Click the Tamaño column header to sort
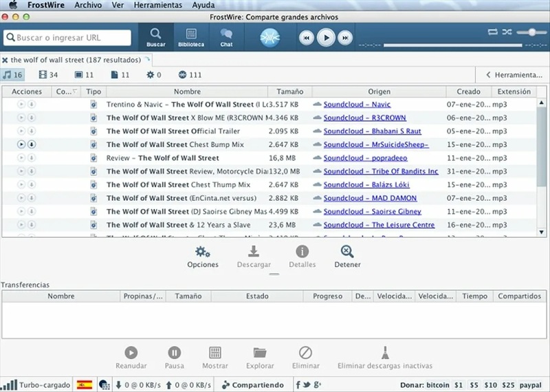This screenshot has height=392, width=550. point(289,91)
